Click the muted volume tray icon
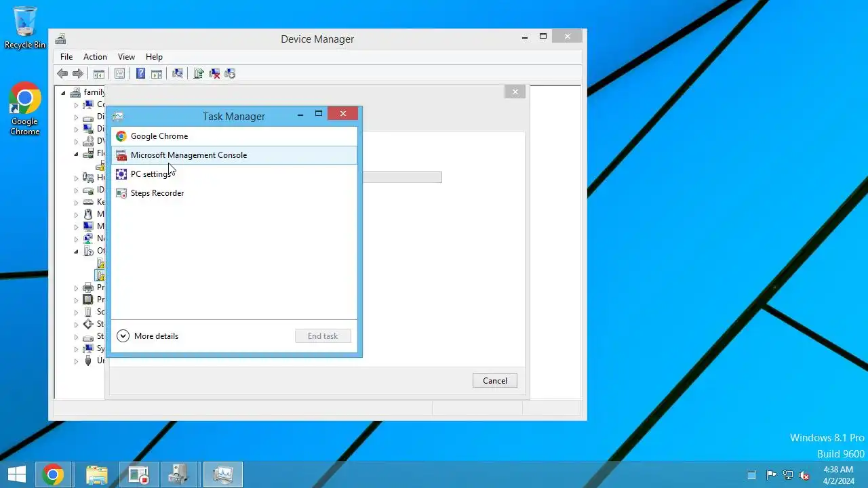 click(x=804, y=475)
